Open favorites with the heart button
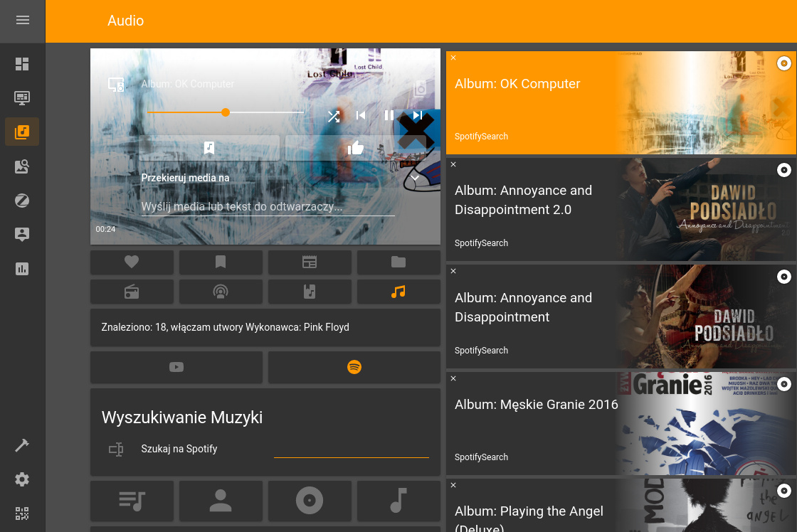Screen dimensions: 797x532 tap(132, 262)
